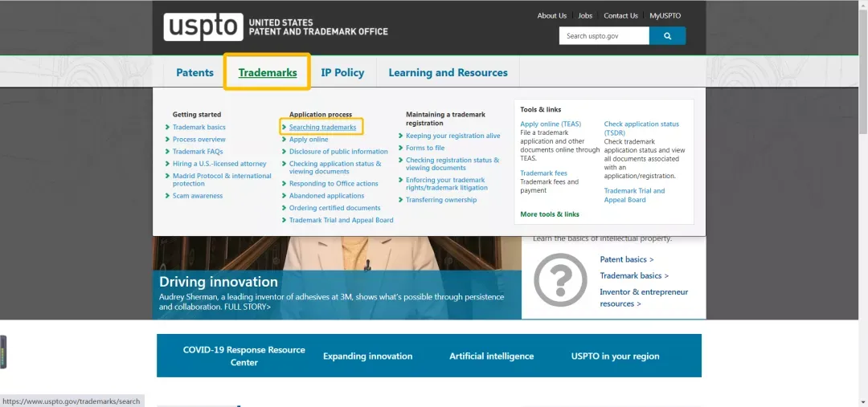The width and height of the screenshot is (868, 407).
Task: Click the USPTO logo
Action: coord(203,27)
